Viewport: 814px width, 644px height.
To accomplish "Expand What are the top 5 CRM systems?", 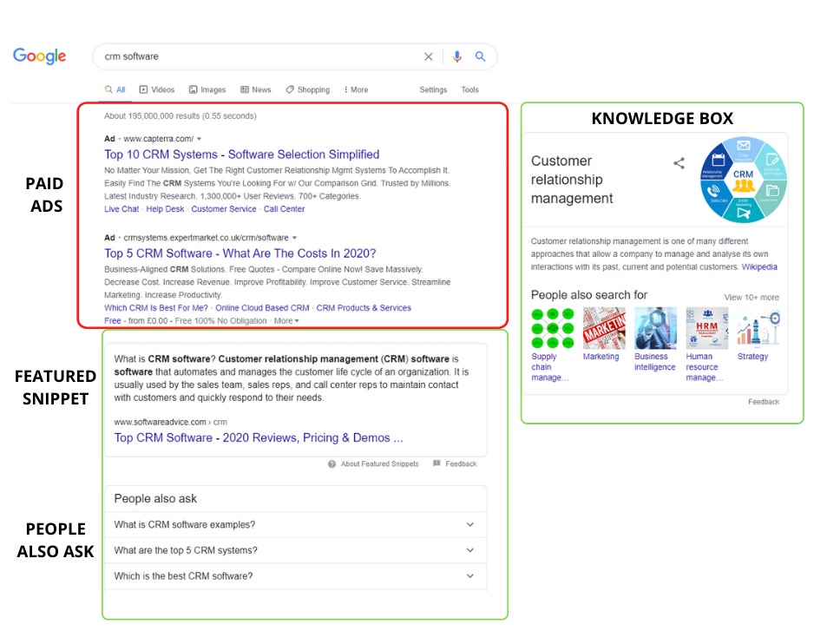I will pyautogui.click(x=296, y=550).
